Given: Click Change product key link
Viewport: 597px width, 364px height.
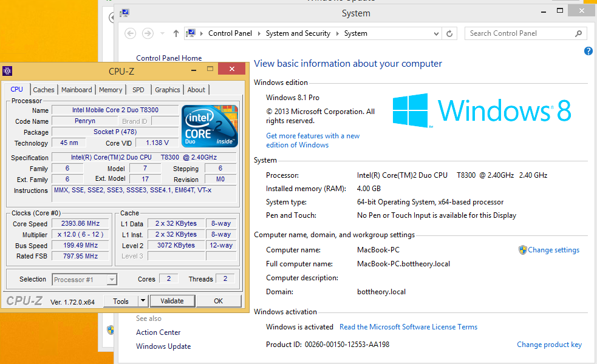Looking at the screenshot, I should tap(549, 344).
